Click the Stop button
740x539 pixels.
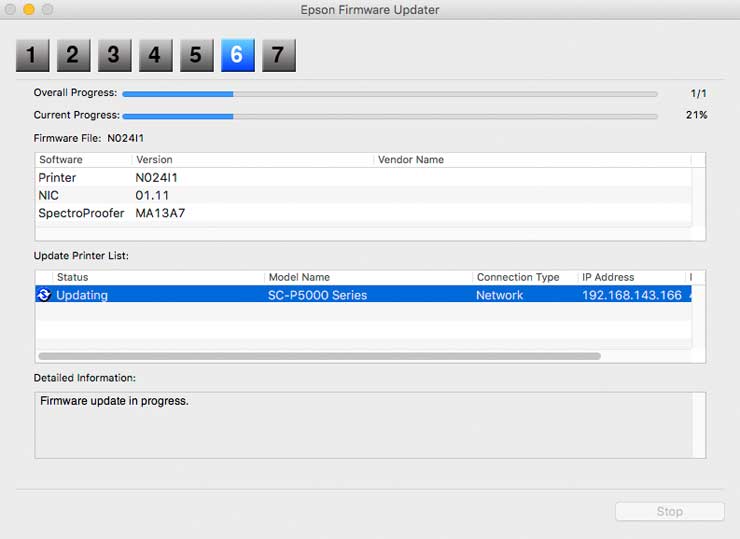(670, 512)
